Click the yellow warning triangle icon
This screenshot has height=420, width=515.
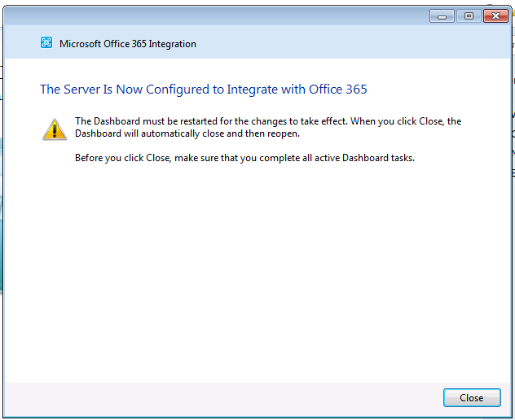click(x=55, y=129)
